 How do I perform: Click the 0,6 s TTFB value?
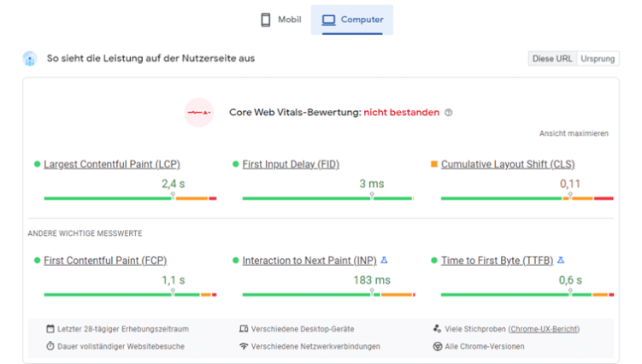pyautogui.click(x=570, y=280)
